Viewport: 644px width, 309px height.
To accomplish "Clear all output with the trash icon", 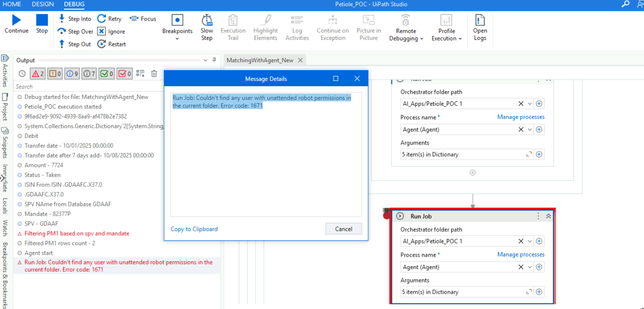I will pos(154,73).
